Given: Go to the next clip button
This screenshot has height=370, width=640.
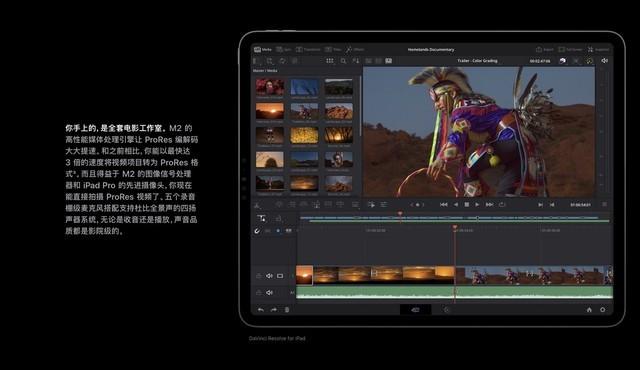Looking at the screenshot, I should pos(540,205).
